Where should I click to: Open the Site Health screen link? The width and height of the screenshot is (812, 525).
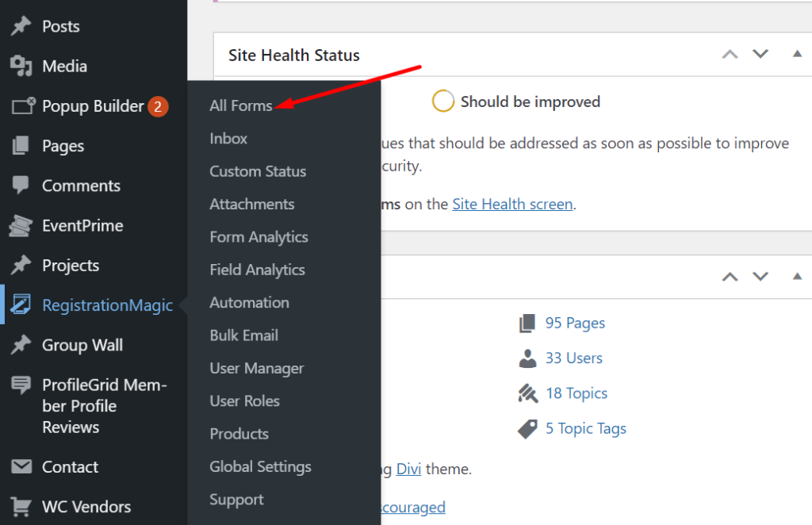coord(512,204)
